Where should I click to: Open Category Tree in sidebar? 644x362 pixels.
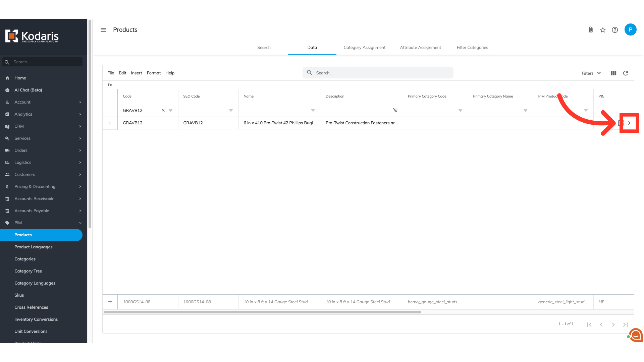[x=28, y=271]
